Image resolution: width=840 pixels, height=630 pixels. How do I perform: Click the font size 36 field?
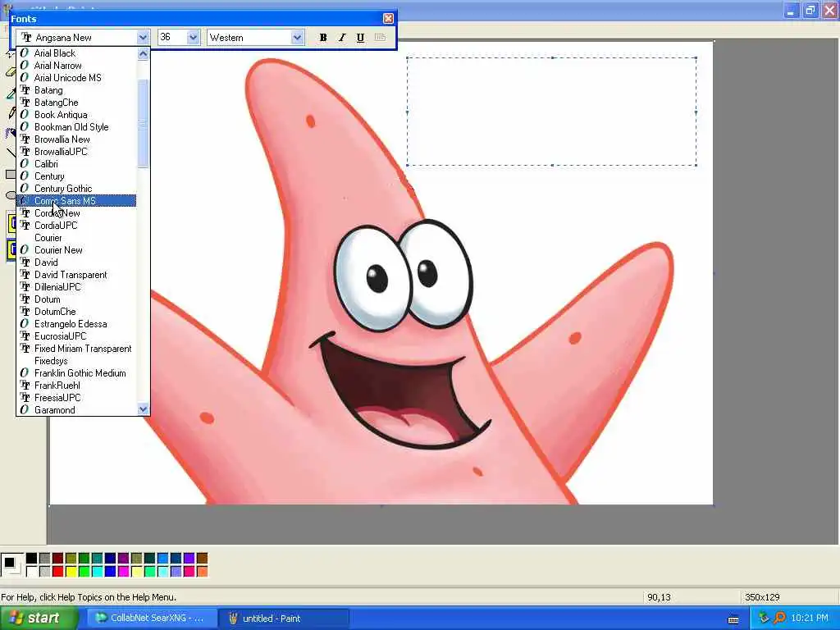pyautogui.click(x=172, y=38)
